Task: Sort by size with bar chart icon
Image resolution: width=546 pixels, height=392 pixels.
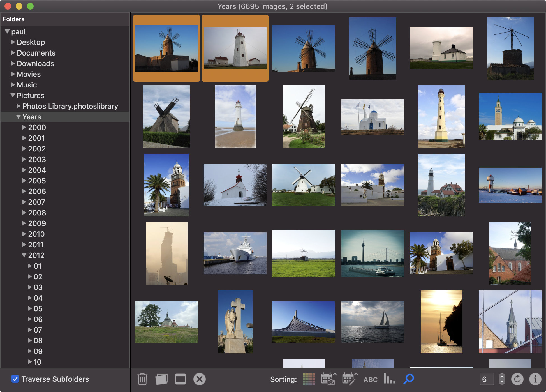Action: coord(389,379)
